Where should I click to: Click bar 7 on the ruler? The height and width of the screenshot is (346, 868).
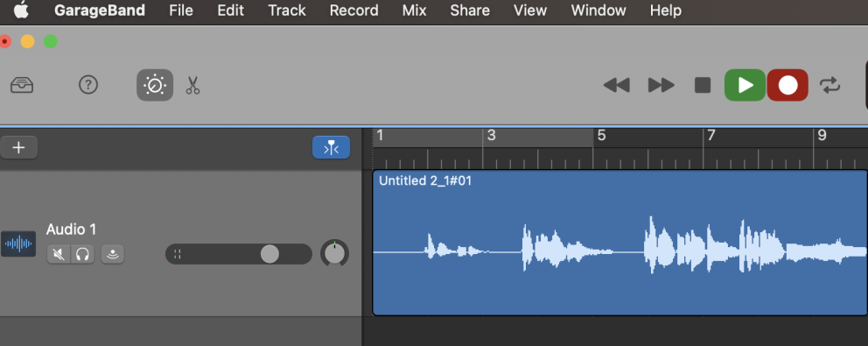(x=712, y=136)
